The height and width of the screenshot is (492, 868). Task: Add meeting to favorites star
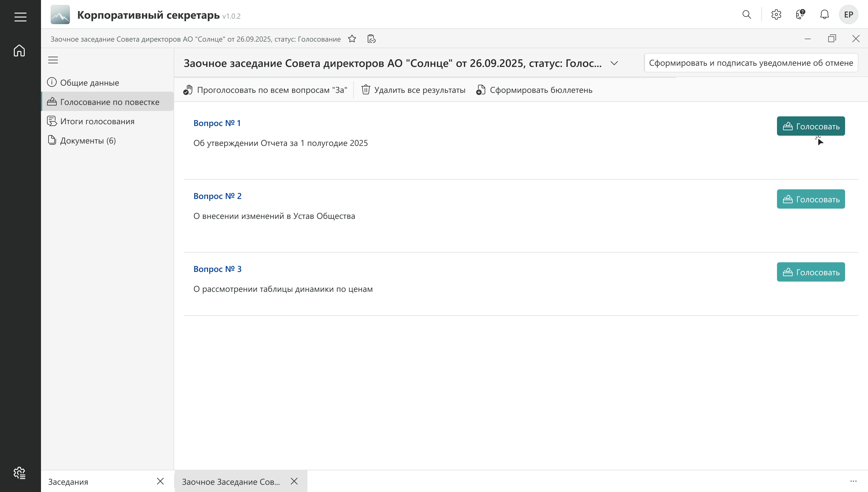(352, 39)
